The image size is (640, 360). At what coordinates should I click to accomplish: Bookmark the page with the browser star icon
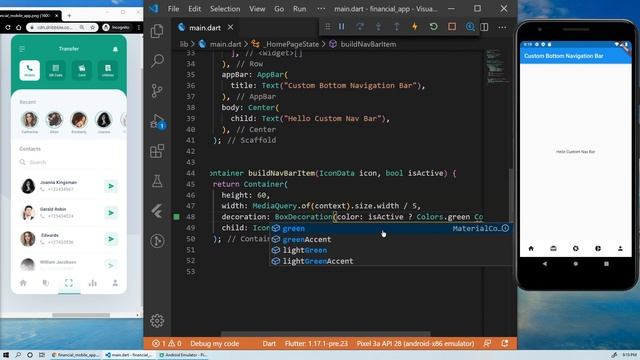pyautogui.click(x=93, y=27)
